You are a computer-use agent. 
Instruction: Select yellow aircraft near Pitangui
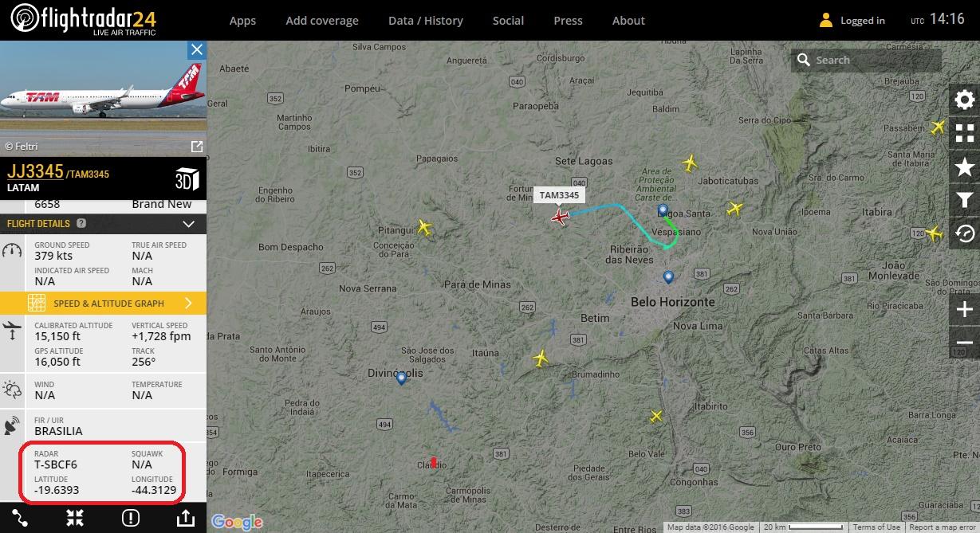click(424, 228)
